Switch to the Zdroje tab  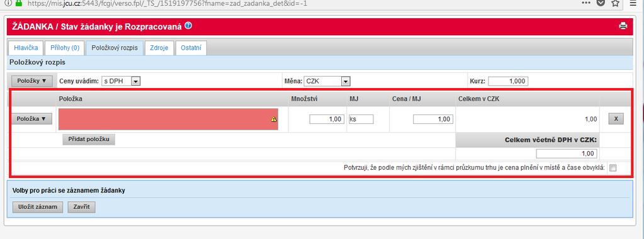tap(159, 48)
